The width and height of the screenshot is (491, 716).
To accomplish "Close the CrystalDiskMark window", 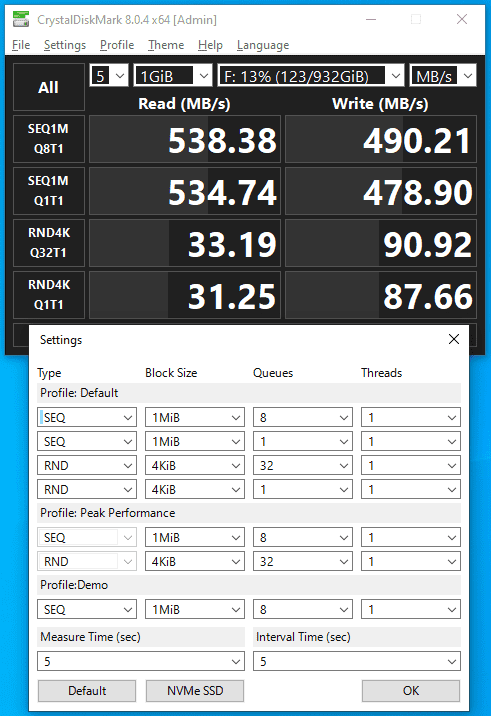I will pyautogui.click(x=462, y=19).
